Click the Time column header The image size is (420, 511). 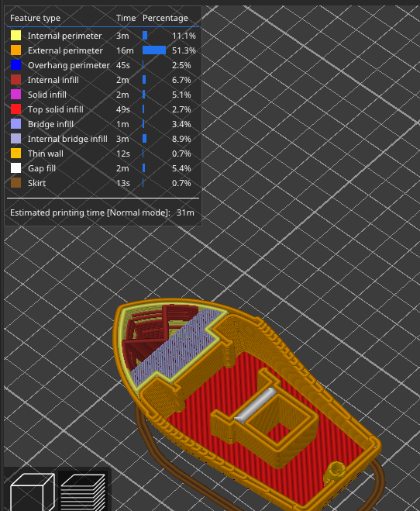[126, 18]
